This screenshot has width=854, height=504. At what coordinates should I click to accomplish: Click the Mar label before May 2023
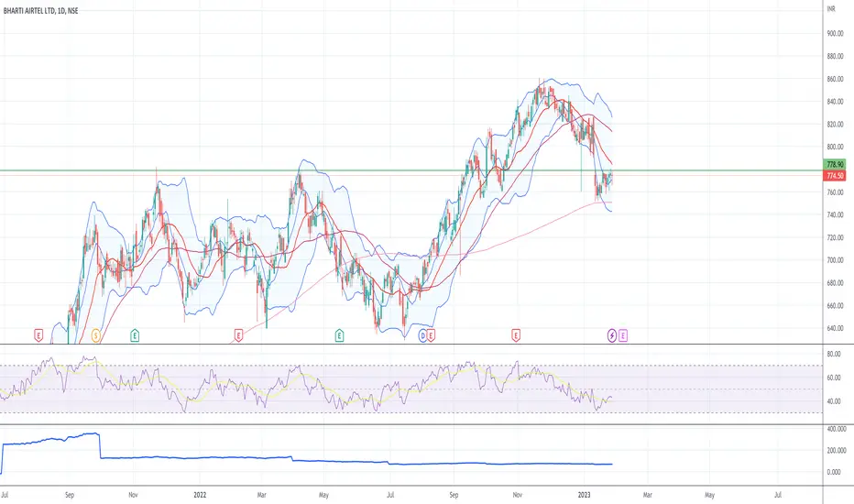[x=647, y=495]
